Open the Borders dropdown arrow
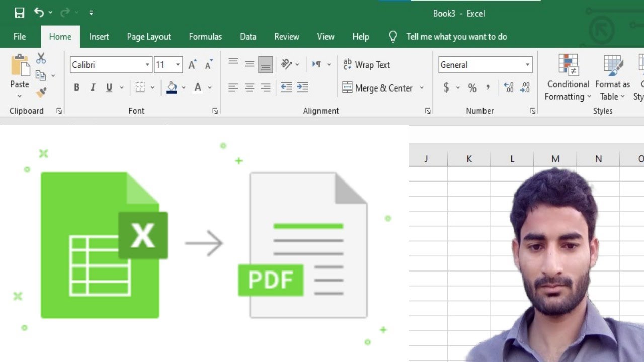Screen dimensions: 644x362 pos(152,87)
